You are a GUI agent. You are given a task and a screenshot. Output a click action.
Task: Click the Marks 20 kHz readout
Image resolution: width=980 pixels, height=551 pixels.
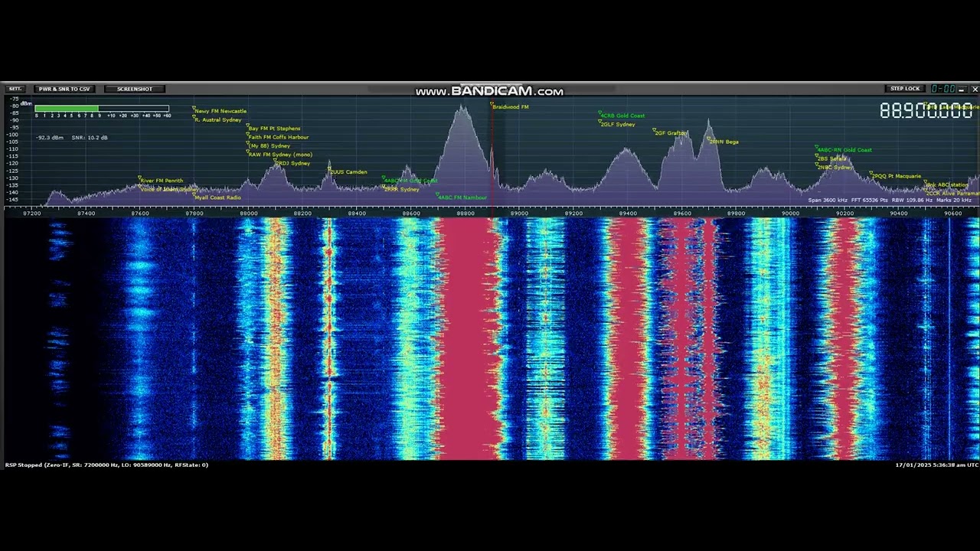tap(954, 201)
